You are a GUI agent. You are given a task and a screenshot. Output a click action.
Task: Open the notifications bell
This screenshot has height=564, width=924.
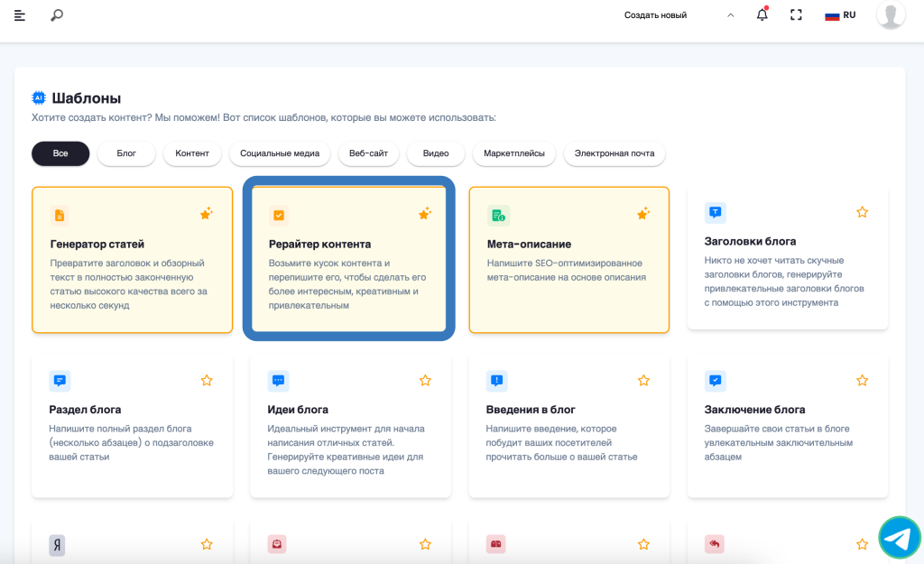tap(762, 14)
